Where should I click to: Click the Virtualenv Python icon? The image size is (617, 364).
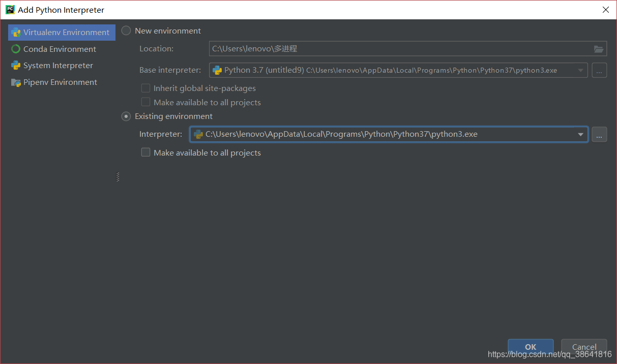tap(16, 32)
